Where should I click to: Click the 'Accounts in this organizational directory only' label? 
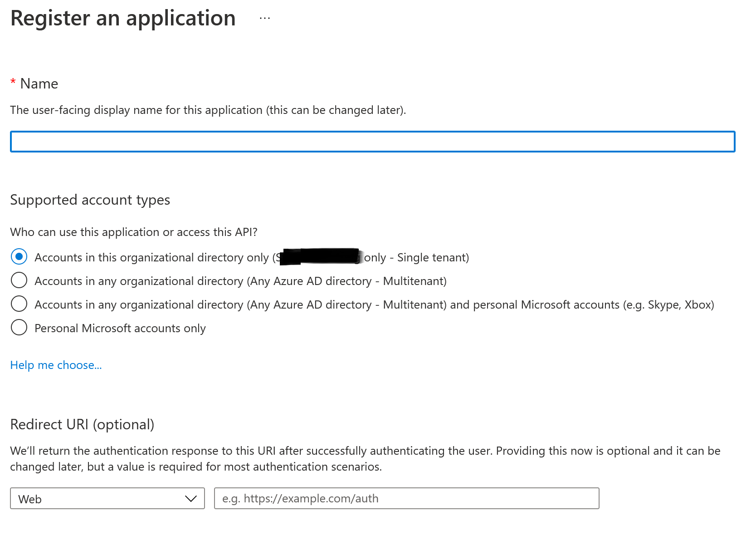152,258
